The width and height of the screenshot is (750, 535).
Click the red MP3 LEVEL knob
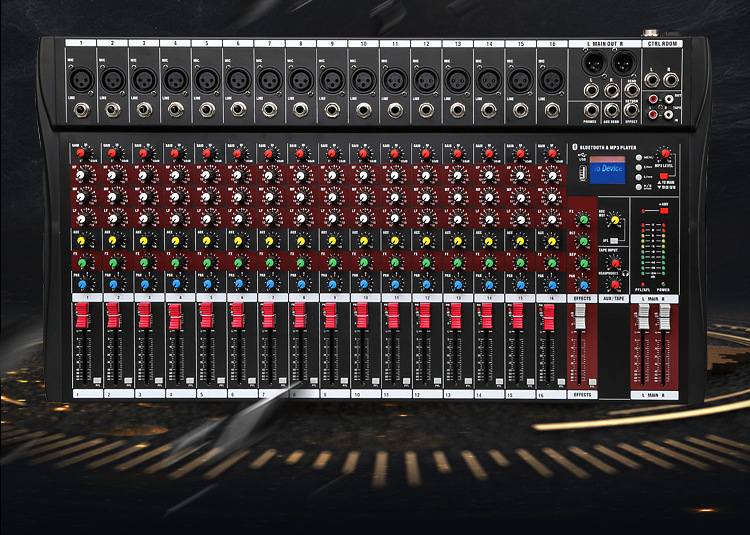(664, 155)
